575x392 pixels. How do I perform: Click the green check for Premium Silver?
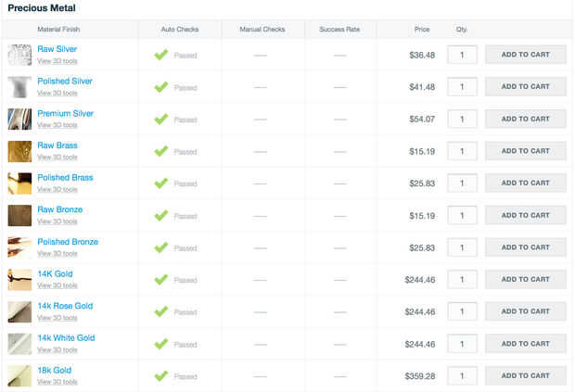click(160, 119)
